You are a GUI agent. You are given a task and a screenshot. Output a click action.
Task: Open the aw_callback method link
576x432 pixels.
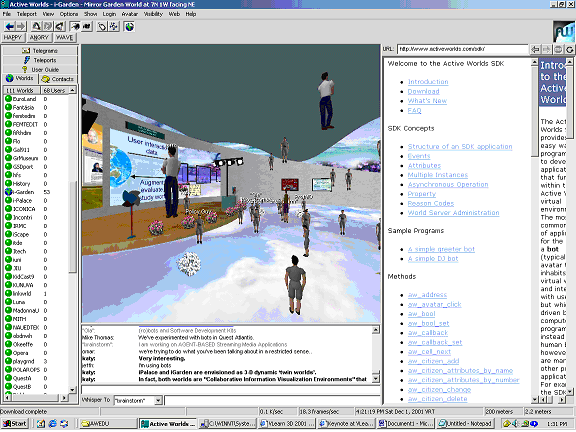[428, 333]
